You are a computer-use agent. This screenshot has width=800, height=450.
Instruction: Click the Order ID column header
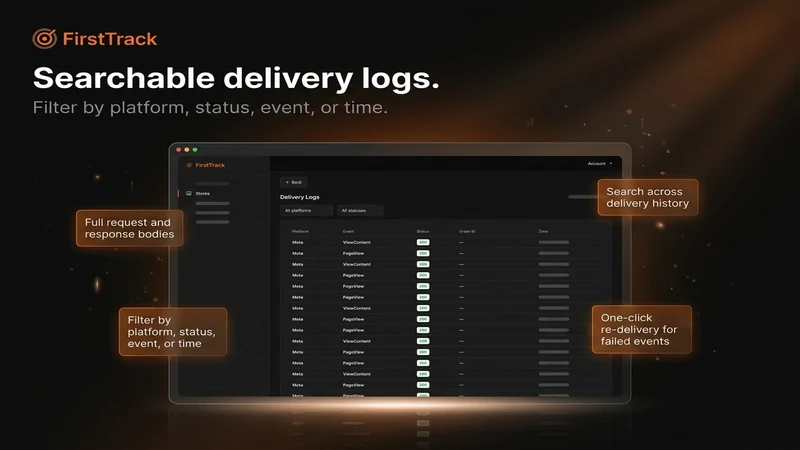coord(467,231)
